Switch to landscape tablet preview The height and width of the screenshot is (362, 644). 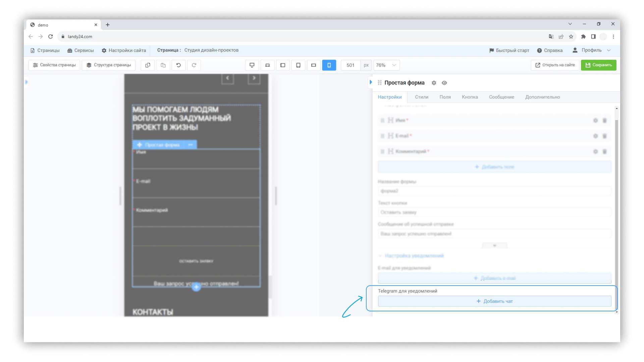283,65
